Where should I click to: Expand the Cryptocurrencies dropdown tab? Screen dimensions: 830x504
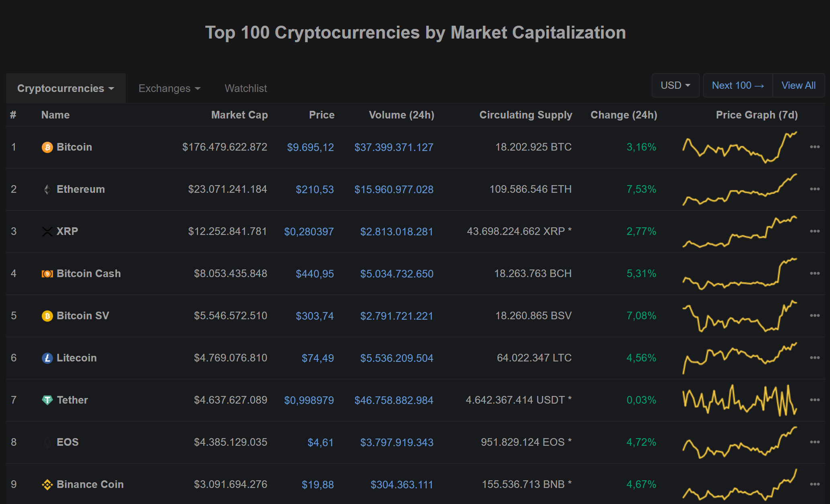click(65, 88)
